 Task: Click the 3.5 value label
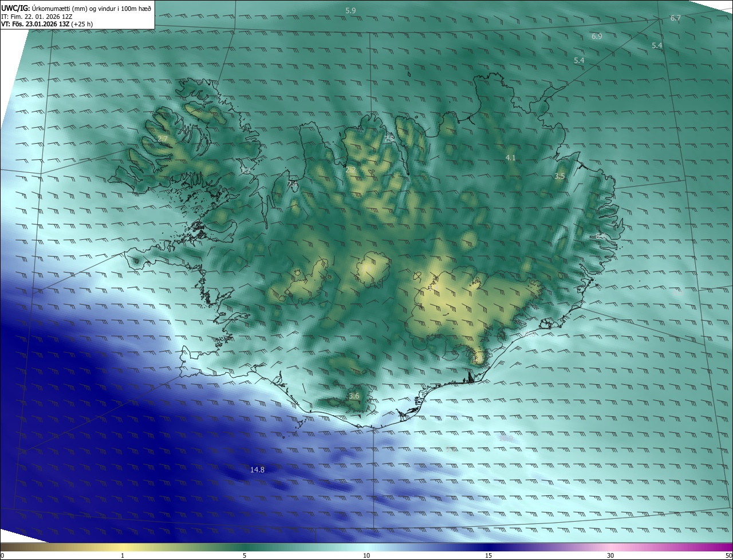pos(559,176)
